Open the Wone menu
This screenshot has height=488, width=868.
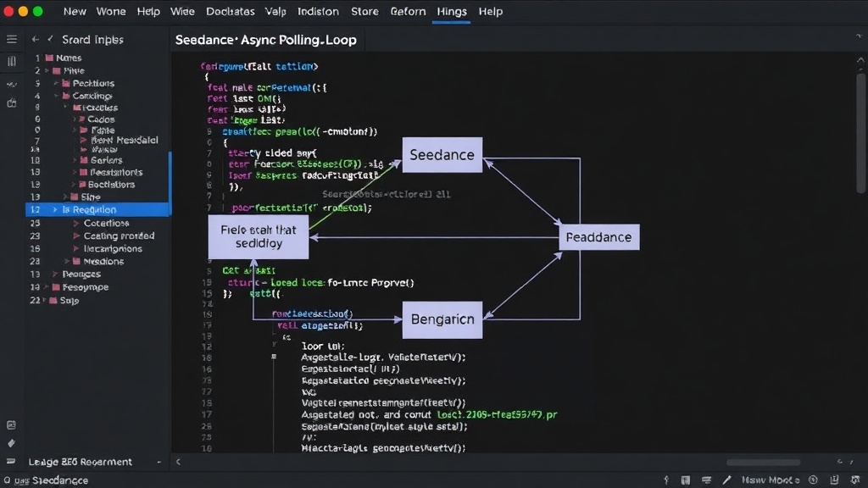click(x=111, y=11)
